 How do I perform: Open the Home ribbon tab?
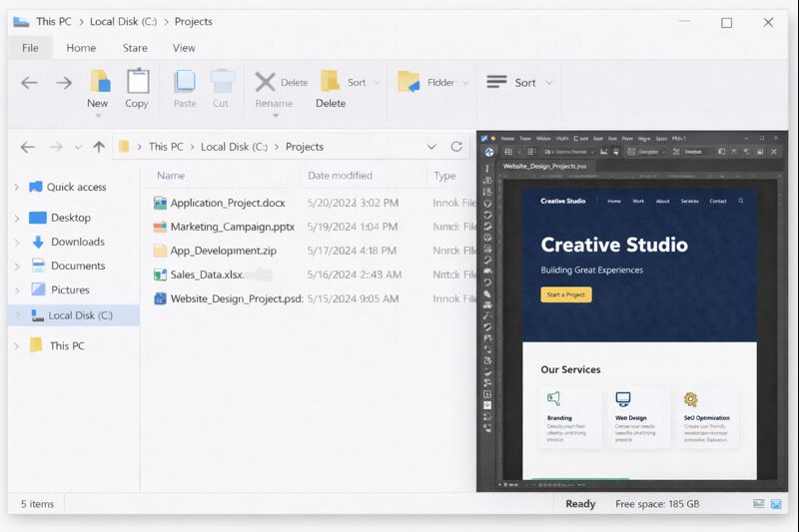(x=81, y=48)
